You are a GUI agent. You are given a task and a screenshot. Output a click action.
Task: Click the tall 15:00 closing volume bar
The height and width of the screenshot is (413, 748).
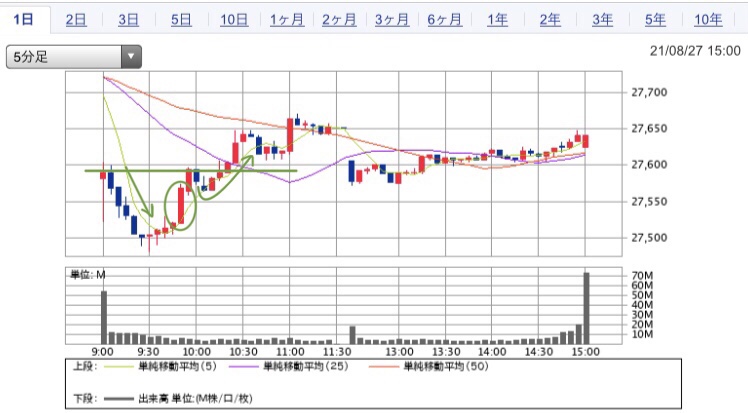586,308
